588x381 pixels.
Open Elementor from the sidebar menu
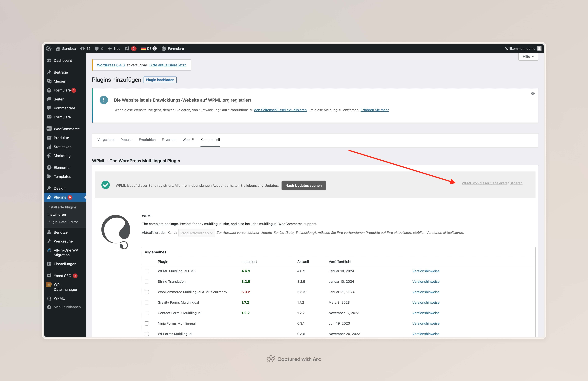(x=62, y=167)
